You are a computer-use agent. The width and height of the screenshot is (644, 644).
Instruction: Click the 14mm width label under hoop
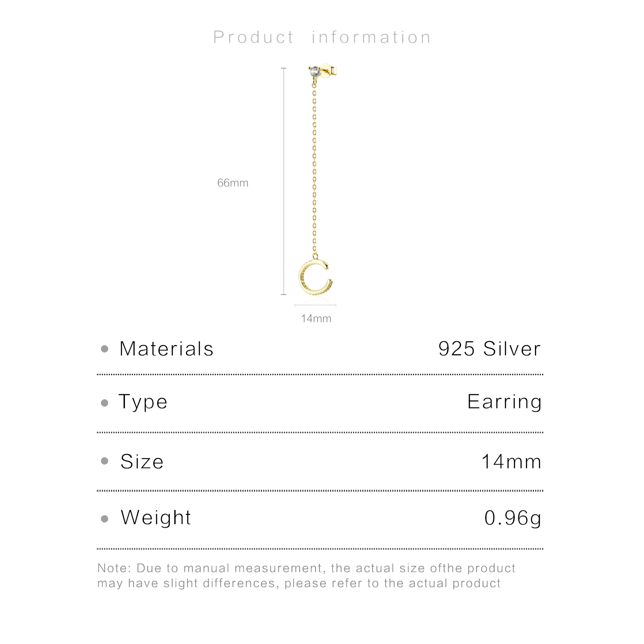pyautogui.click(x=316, y=319)
